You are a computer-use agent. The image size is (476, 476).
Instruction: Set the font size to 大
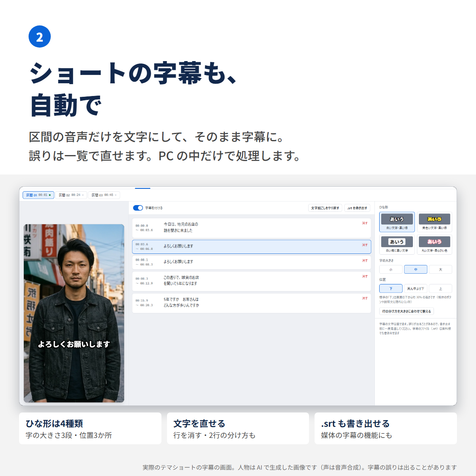pos(440,270)
